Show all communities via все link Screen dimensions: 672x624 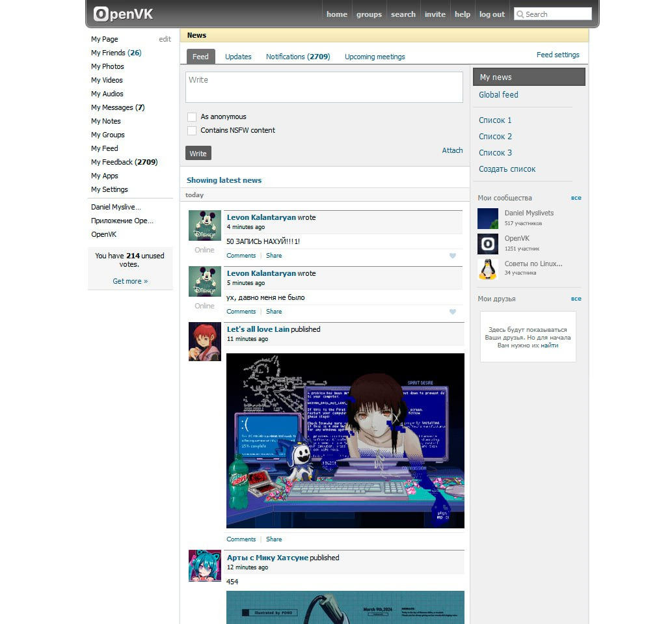(576, 198)
